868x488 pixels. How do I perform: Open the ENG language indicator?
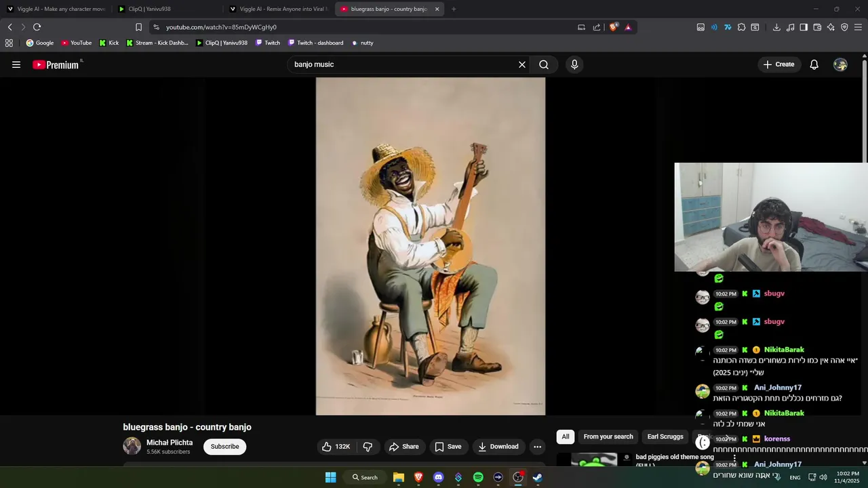pyautogui.click(x=795, y=477)
